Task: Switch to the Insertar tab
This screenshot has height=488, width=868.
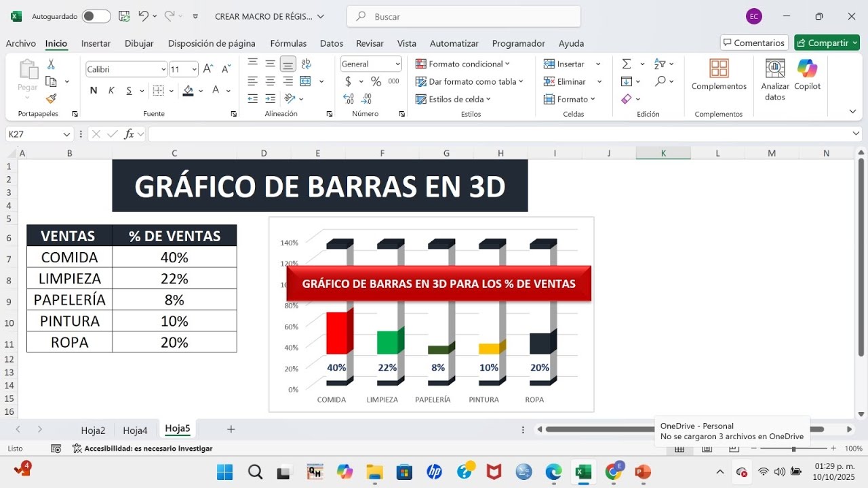Action: point(96,43)
